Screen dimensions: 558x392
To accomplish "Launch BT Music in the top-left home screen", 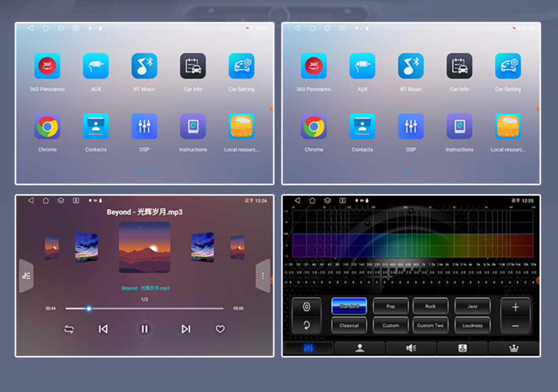I will coord(144,66).
